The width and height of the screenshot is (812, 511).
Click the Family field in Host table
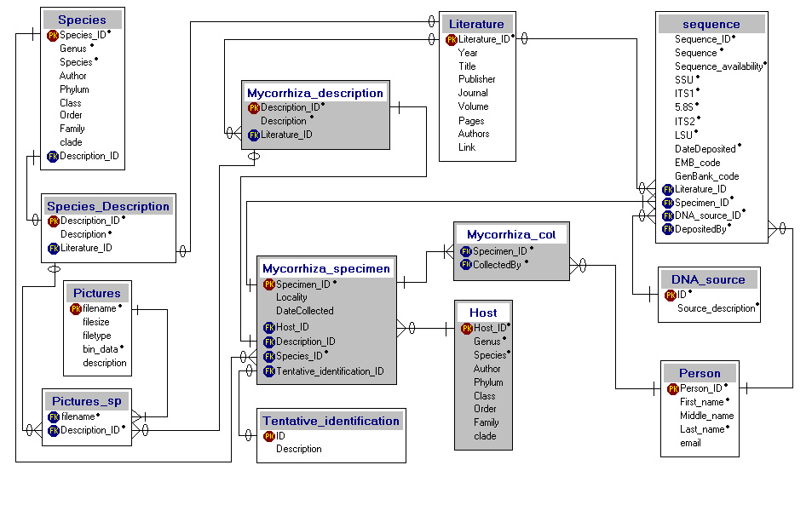click(487, 423)
